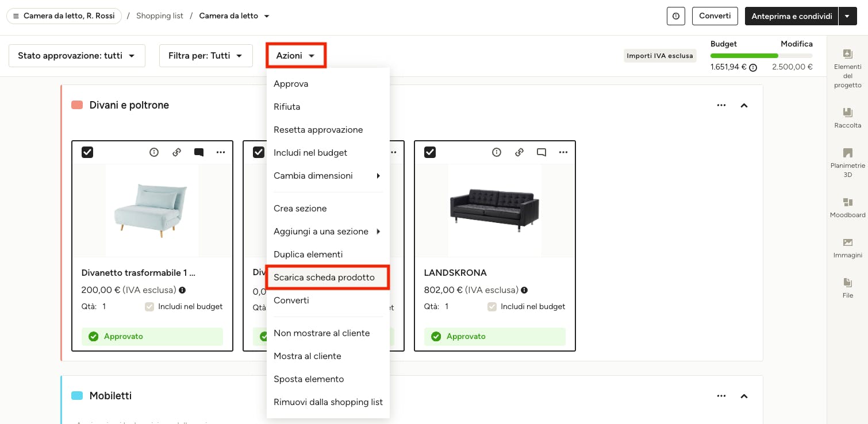Open the hamburger menu beside Camera da letto, R. Rossi
868x424 pixels.
pos(16,16)
